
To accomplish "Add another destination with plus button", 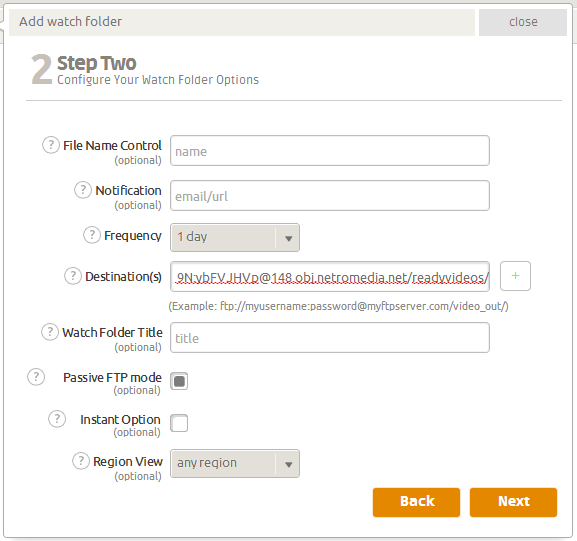I will point(515,276).
